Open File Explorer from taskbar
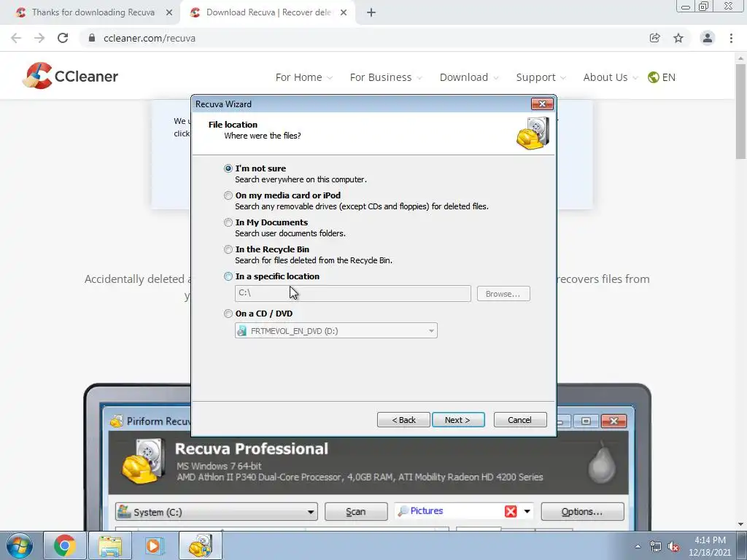This screenshot has height=560, width=747. click(x=109, y=545)
